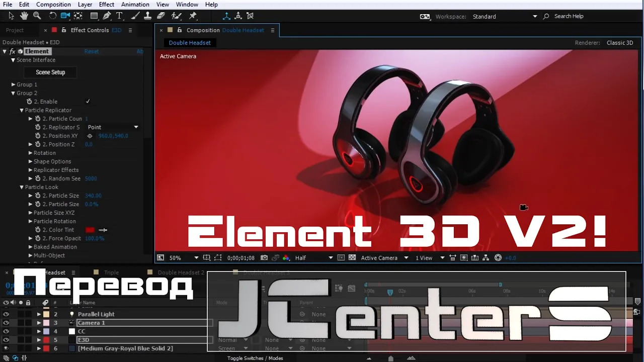
Task: Select the Brush tool
Action: tap(135, 16)
